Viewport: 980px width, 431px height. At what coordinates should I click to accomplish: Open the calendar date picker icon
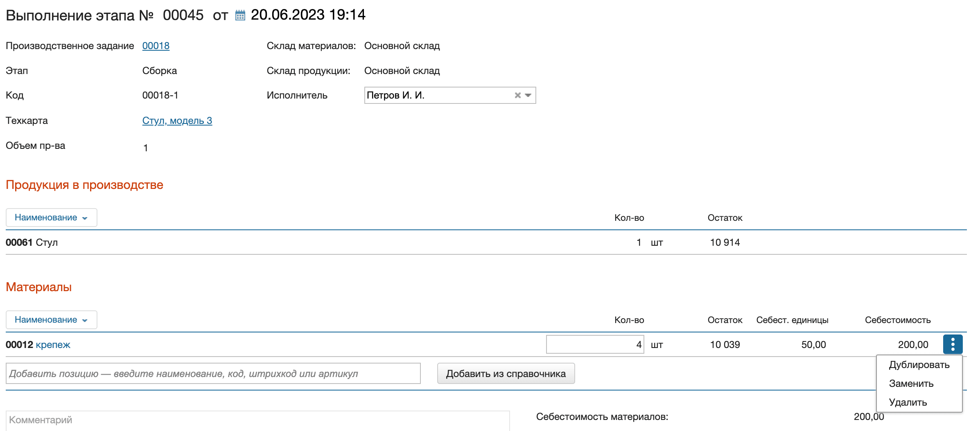240,16
